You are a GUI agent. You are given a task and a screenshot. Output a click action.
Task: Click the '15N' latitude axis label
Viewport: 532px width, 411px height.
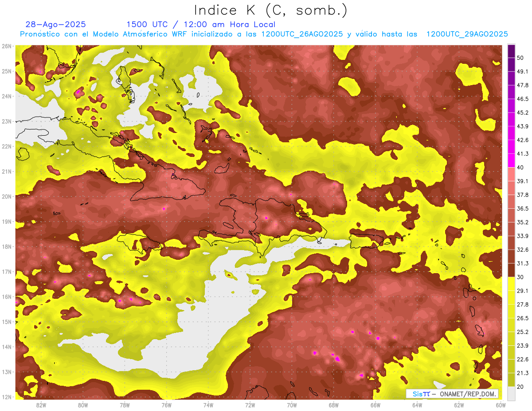click(7, 322)
